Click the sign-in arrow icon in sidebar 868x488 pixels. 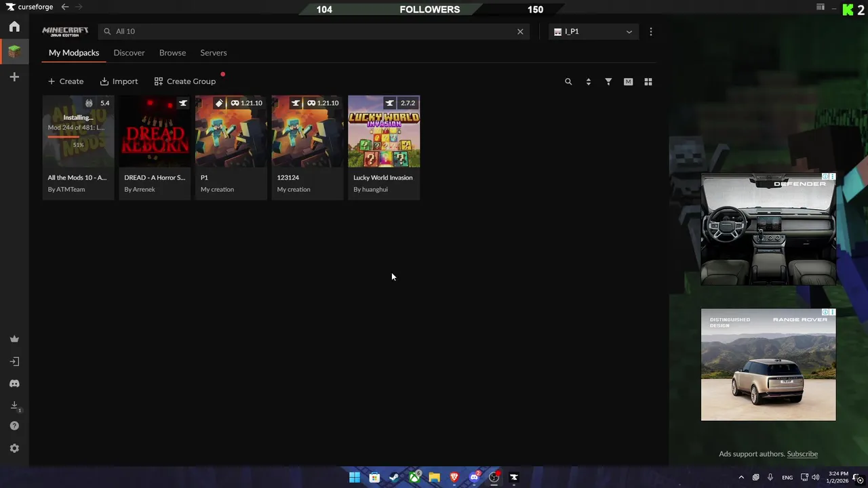coord(14,362)
